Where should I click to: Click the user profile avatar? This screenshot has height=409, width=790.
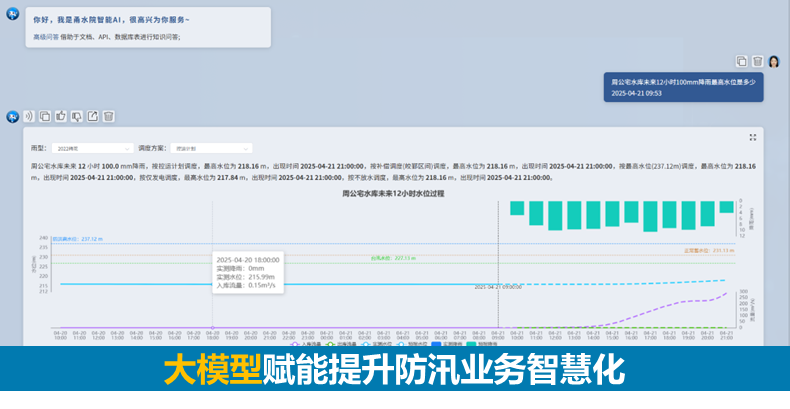click(774, 62)
